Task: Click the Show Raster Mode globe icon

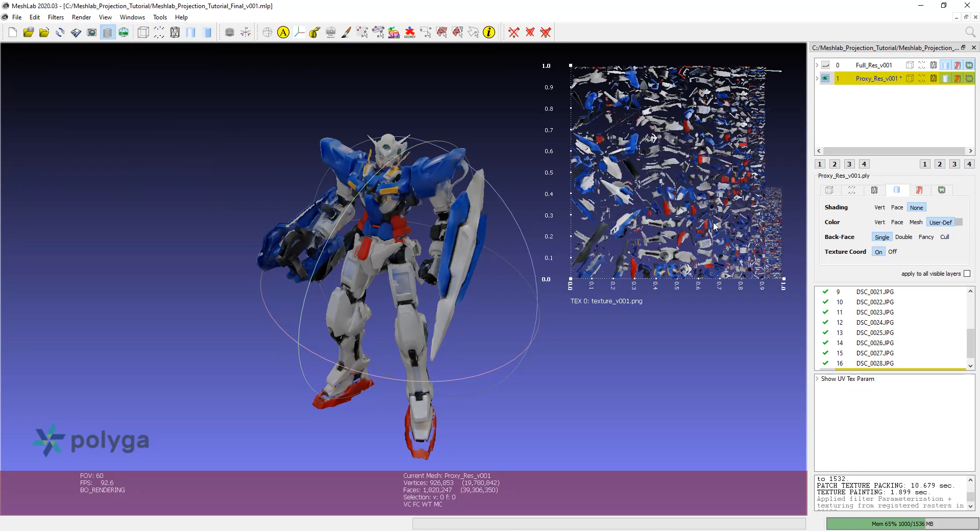Action: (x=124, y=33)
